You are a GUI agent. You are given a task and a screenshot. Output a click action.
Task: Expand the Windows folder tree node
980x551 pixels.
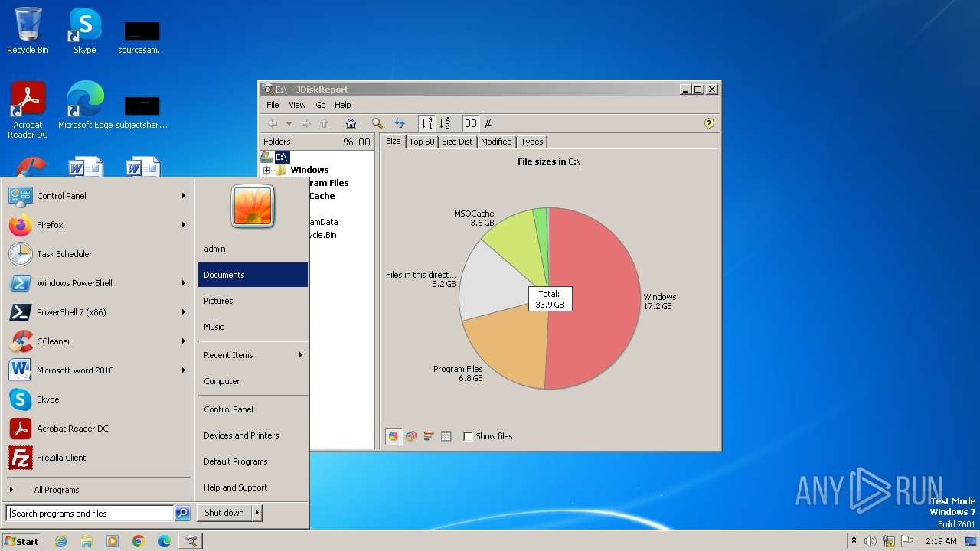[x=267, y=170]
